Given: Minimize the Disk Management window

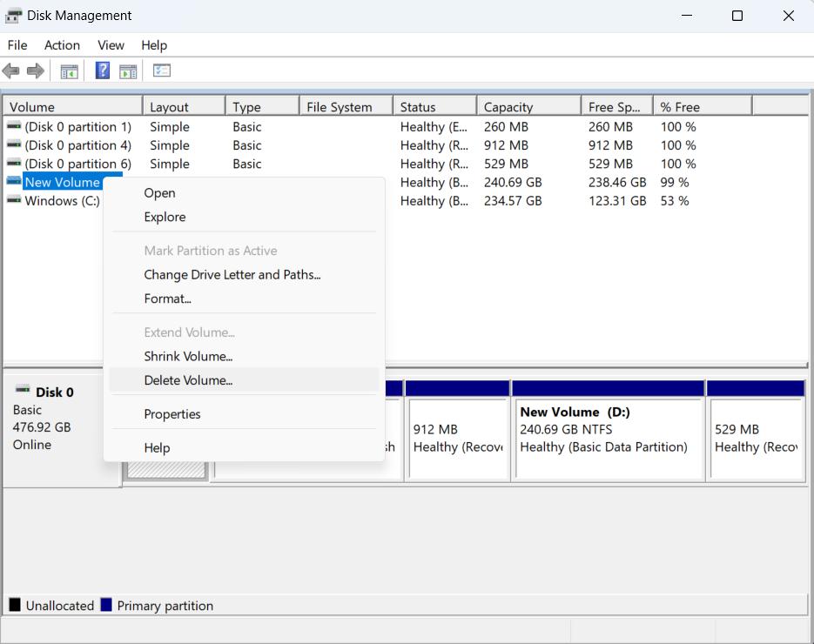Looking at the screenshot, I should pos(687,16).
